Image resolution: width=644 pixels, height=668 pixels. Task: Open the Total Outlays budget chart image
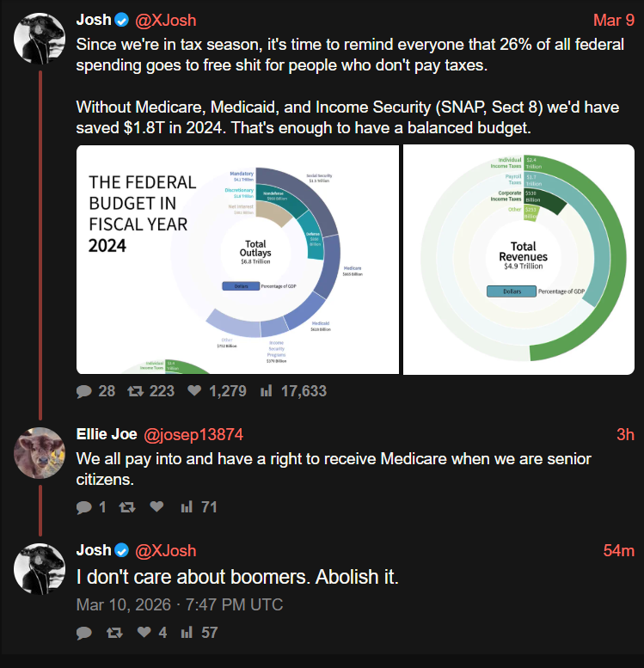tap(237, 260)
